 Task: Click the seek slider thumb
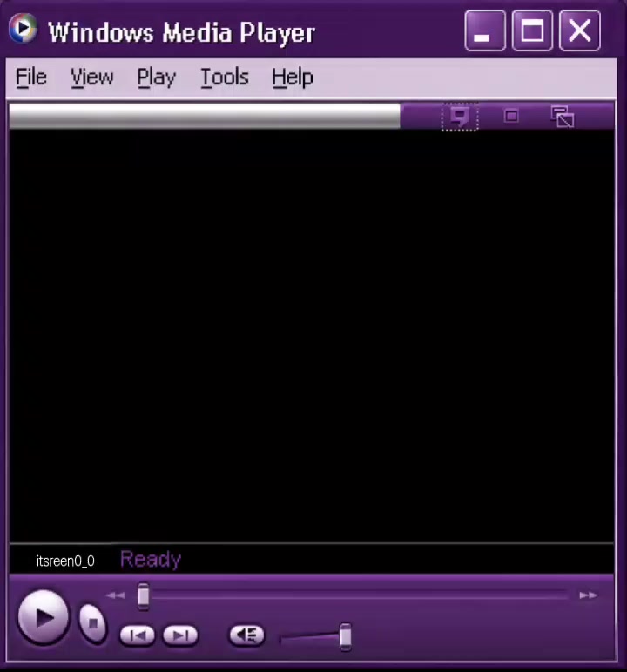coord(143,595)
